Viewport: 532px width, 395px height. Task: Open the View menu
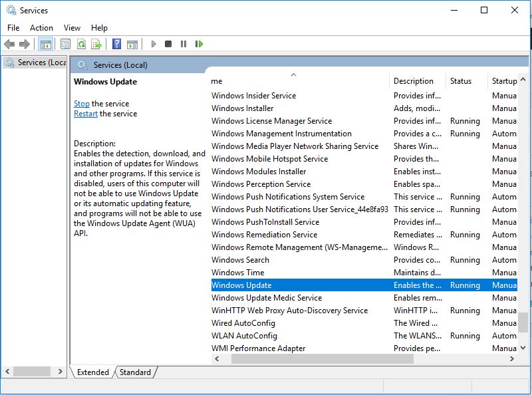pyautogui.click(x=72, y=28)
